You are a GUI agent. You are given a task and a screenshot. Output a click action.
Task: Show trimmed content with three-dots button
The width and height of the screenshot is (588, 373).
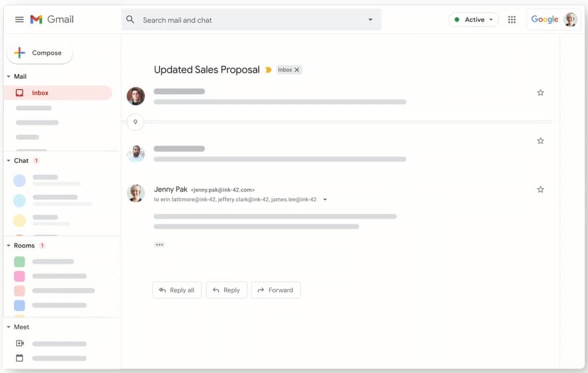(159, 245)
